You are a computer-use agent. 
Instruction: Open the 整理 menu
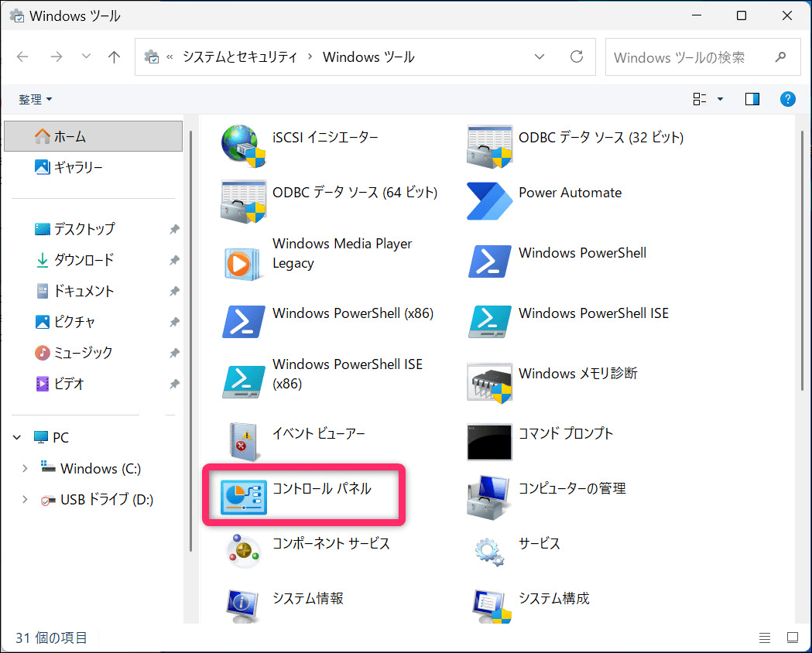(x=36, y=99)
